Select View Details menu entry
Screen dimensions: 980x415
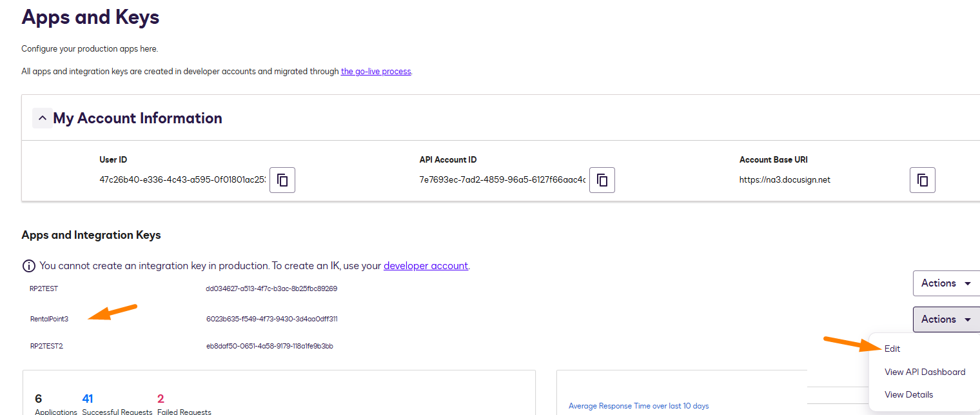point(908,394)
